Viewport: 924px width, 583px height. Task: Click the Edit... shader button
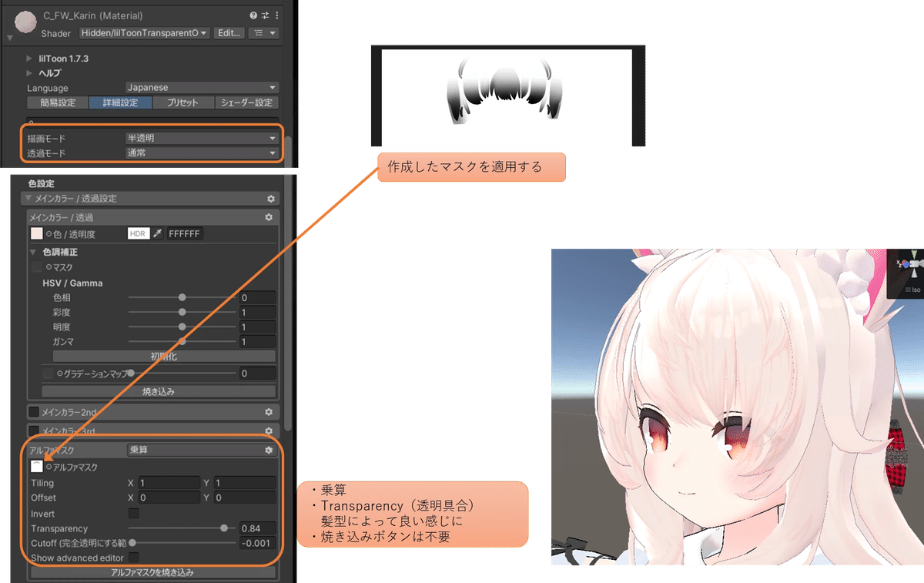click(229, 33)
